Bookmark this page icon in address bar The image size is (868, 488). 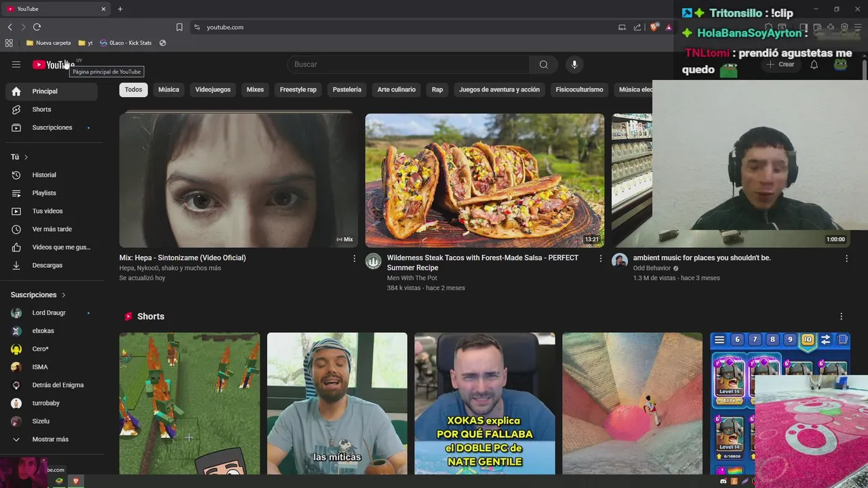(x=179, y=27)
